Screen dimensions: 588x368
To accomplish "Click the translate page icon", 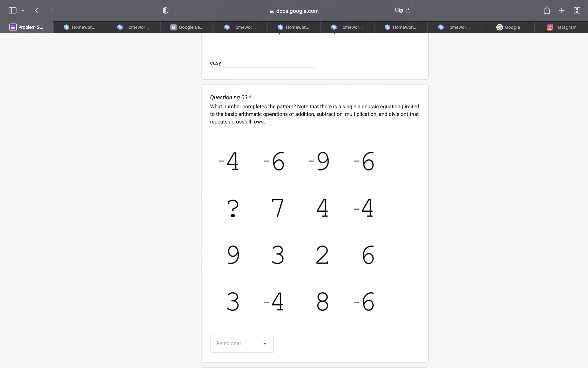I will 399,10.
